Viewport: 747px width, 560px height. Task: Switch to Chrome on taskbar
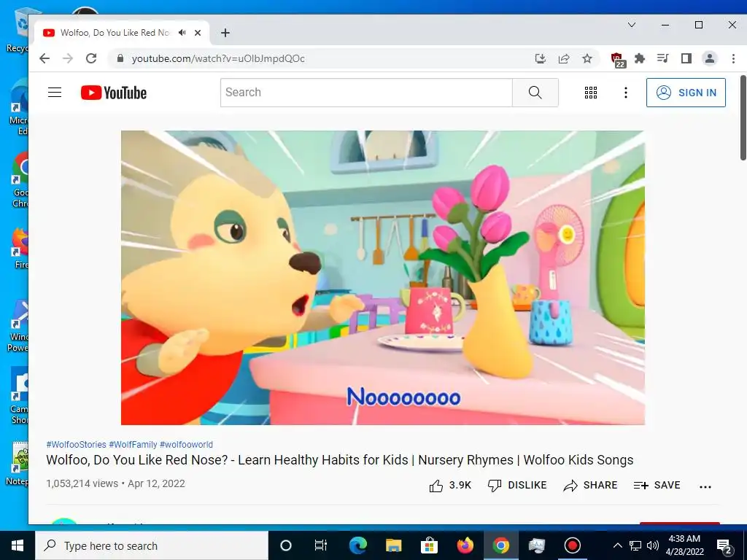point(500,545)
